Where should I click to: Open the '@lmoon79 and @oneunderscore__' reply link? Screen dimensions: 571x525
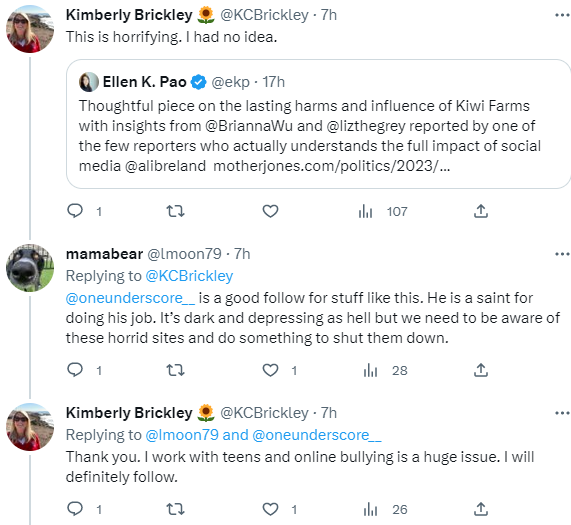pyautogui.click(x=263, y=435)
